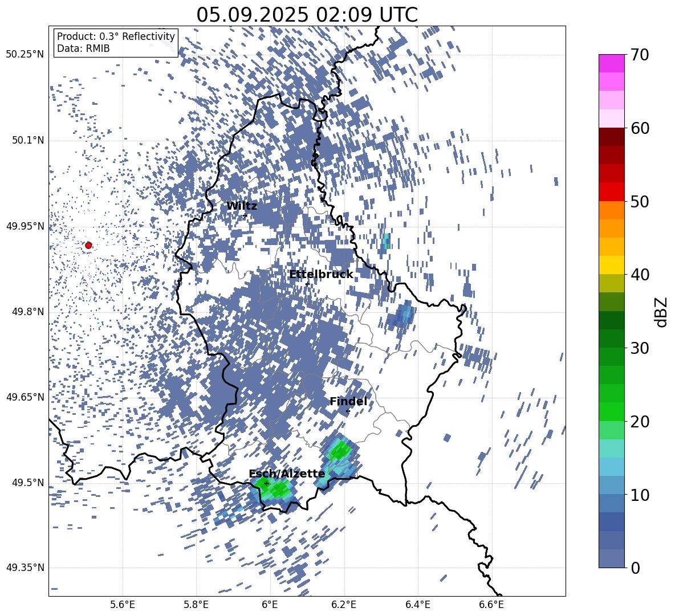Click the colorbar tick label 10
The height and width of the screenshot is (616, 675).
click(x=639, y=495)
